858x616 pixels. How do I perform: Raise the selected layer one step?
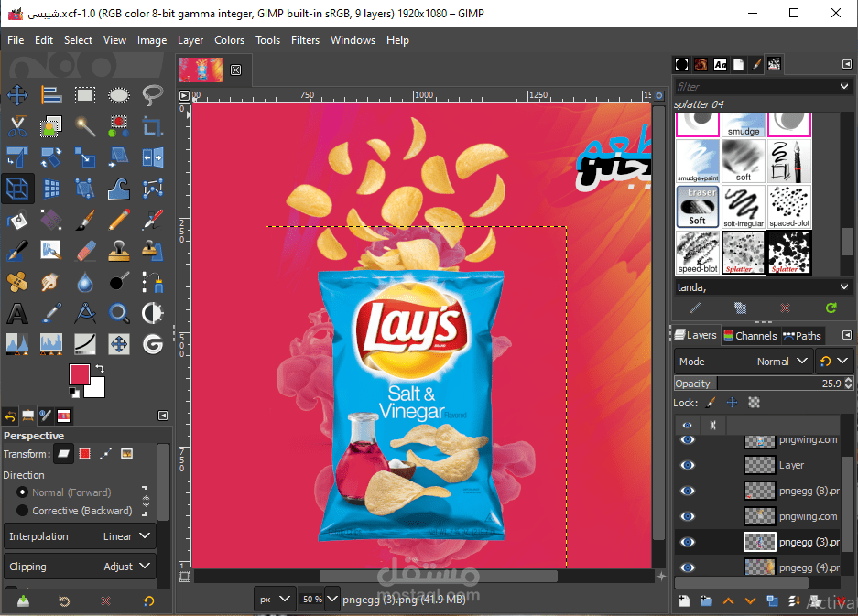pyautogui.click(x=728, y=601)
